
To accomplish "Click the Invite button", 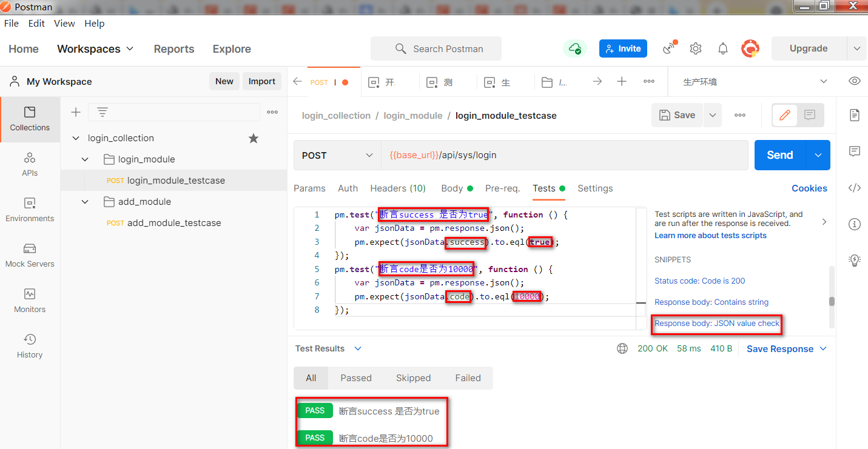I will 623,48.
